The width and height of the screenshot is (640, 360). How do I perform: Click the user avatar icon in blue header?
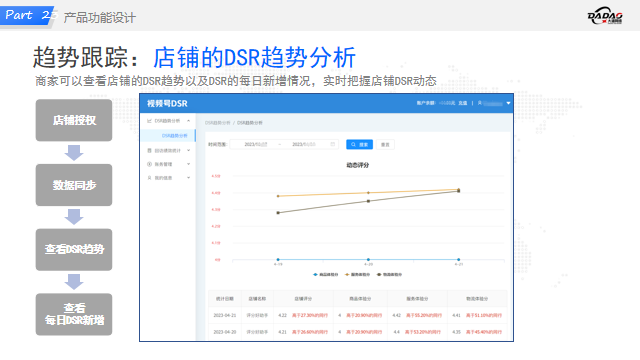point(480,103)
